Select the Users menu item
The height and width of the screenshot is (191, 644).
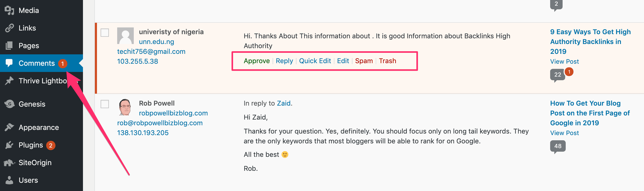(x=28, y=180)
